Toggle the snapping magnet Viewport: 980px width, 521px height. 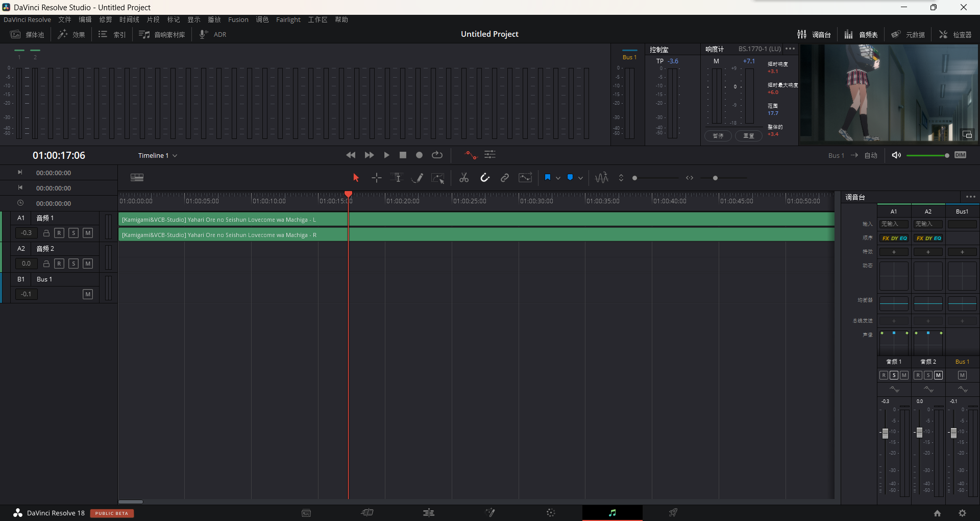[x=485, y=178]
